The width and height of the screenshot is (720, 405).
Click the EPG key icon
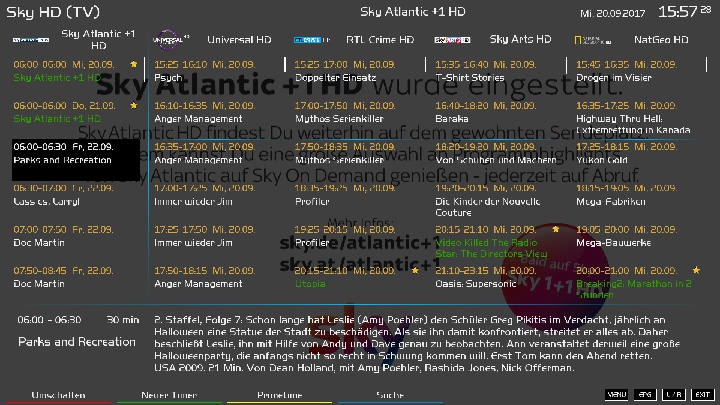pyautogui.click(x=645, y=394)
